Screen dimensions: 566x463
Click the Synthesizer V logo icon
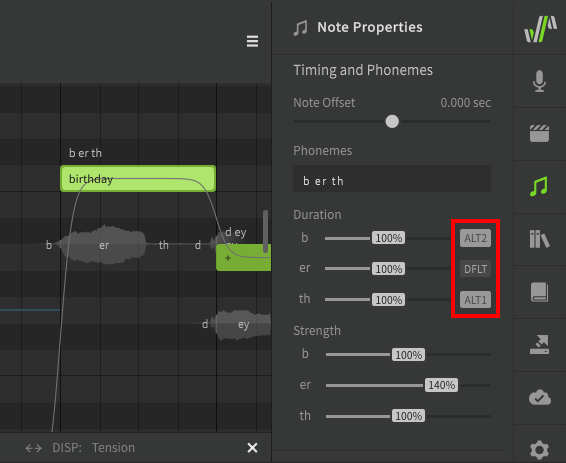pos(540,29)
